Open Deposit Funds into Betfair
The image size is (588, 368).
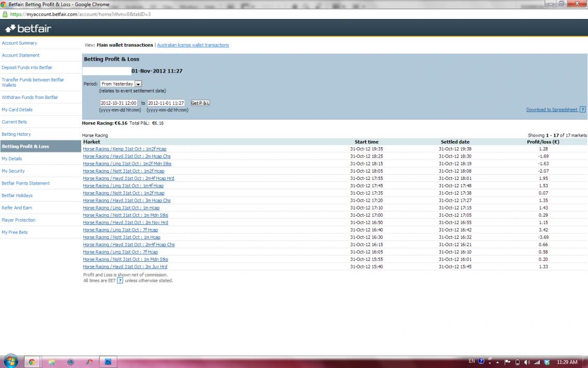pos(27,67)
